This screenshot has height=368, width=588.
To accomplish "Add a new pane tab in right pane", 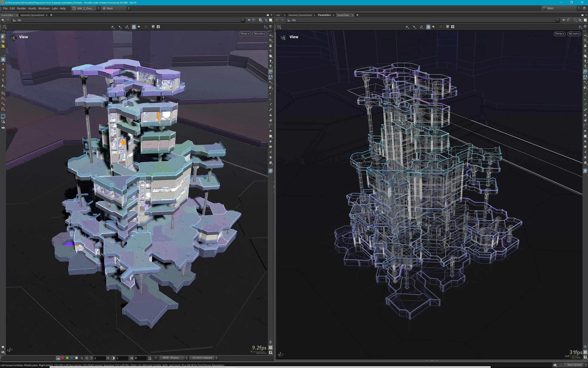I will click(357, 15).
